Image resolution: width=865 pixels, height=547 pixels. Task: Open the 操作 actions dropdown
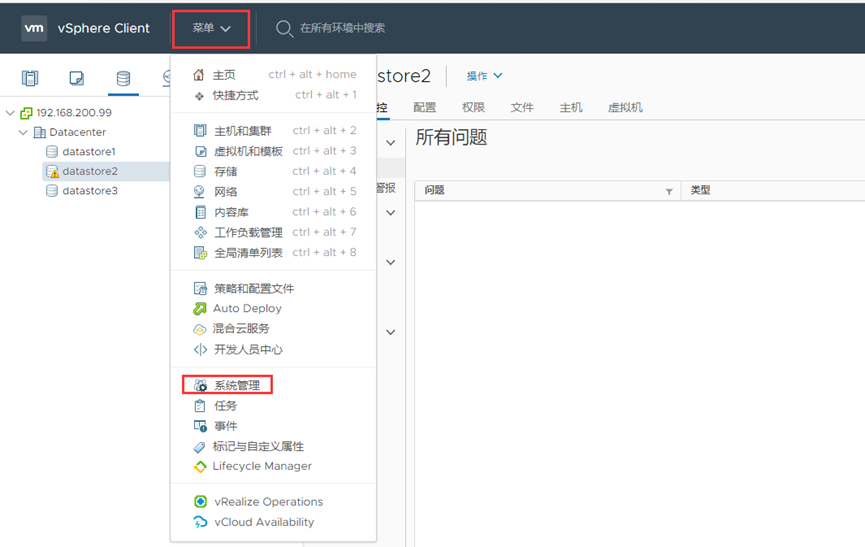point(484,76)
